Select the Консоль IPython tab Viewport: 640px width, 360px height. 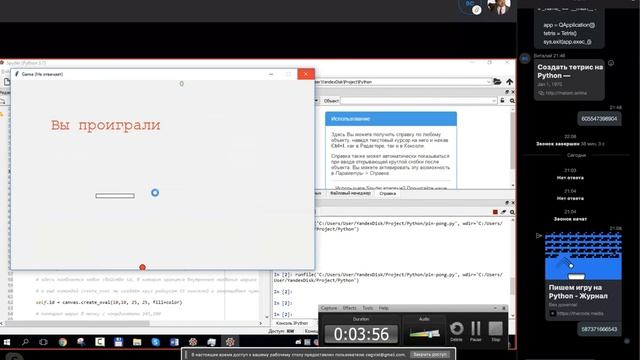(292, 323)
